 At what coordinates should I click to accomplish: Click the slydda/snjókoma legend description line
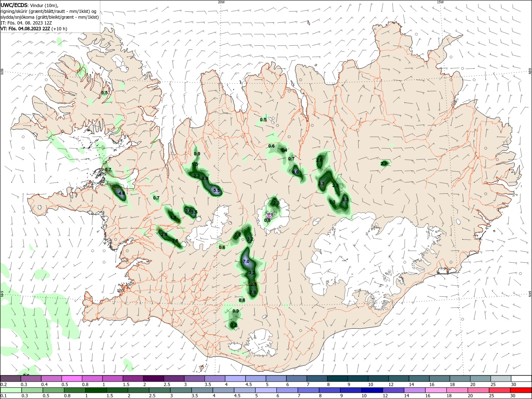[50, 17]
